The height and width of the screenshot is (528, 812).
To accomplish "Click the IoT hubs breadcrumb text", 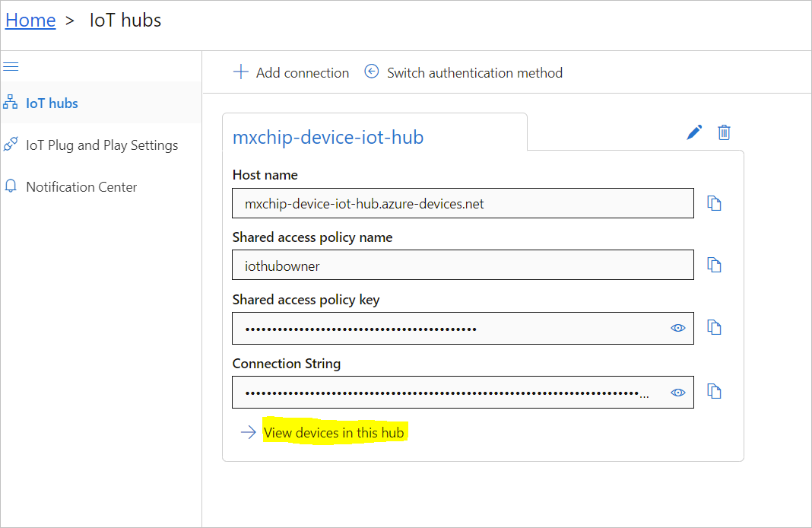I will click(125, 21).
